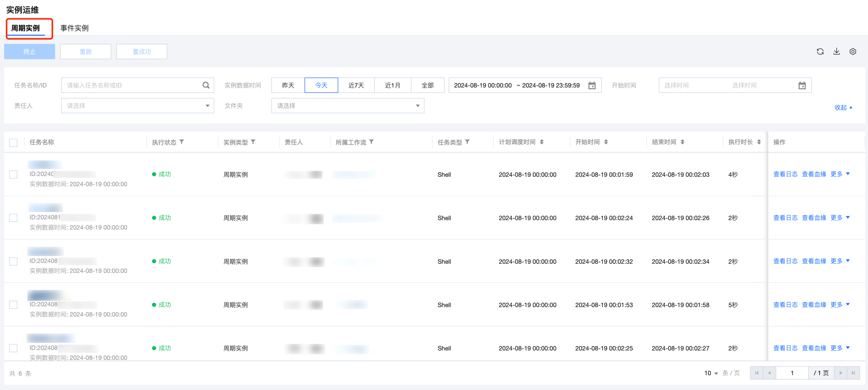Click filter icon on 所属工作流 column
The image size is (868, 390).
tap(371, 142)
